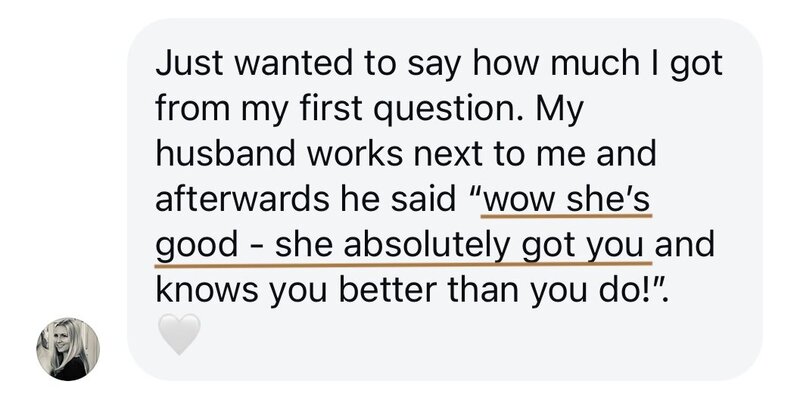800x406 pixels.
Task: Click the word "works" in third line
Action: point(354,155)
